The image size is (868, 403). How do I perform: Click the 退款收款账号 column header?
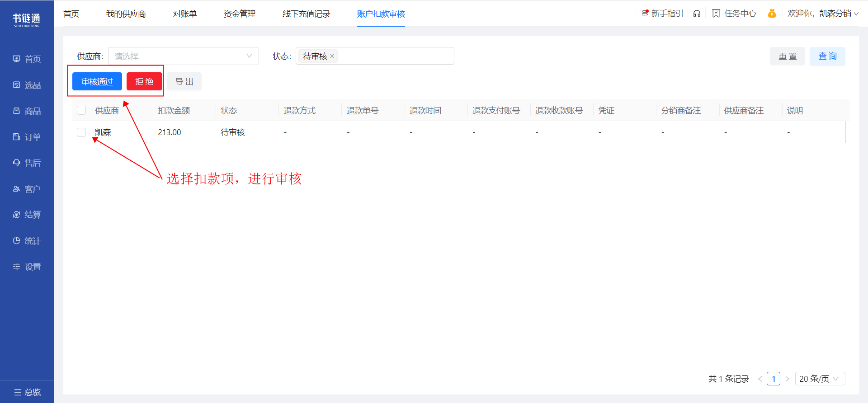[x=559, y=110]
